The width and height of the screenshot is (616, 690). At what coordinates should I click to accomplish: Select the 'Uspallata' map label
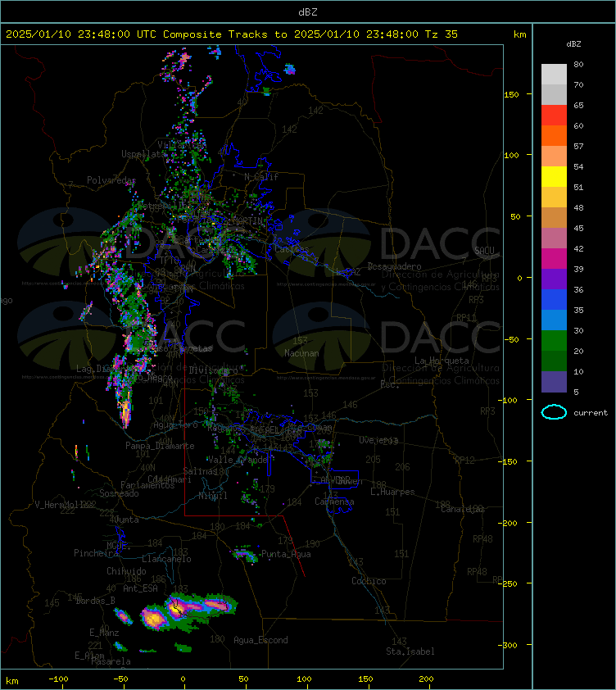tap(144, 154)
